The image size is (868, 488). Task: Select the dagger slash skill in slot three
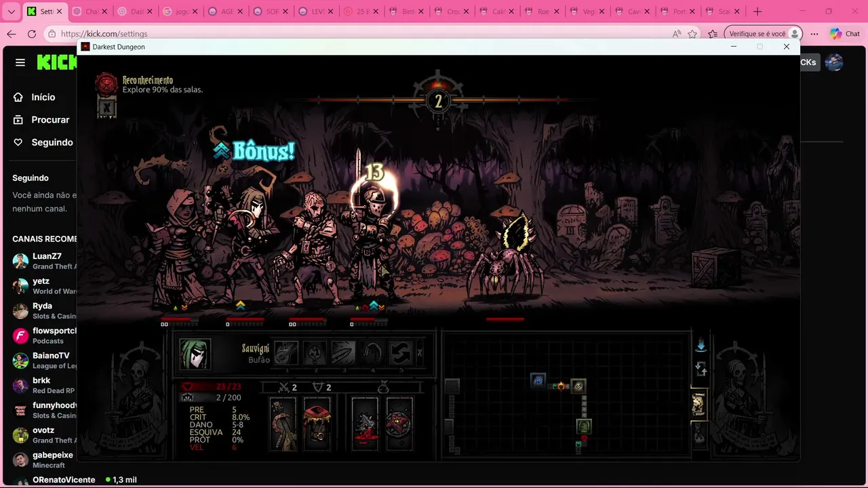343,353
